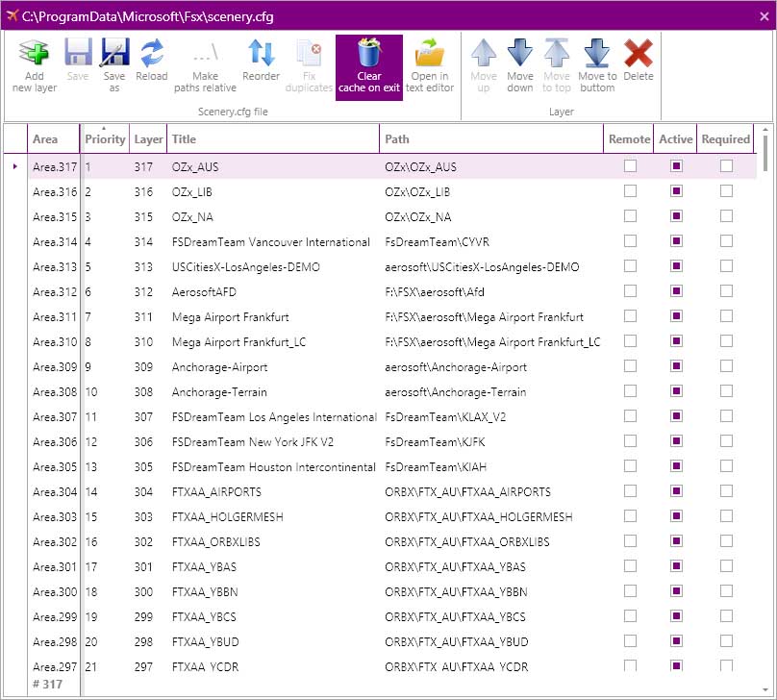The height and width of the screenshot is (700, 777).
Task: Select title cell 'FTXAA_ORBXLIBS'
Action: pyautogui.click(x=215, y=542)
